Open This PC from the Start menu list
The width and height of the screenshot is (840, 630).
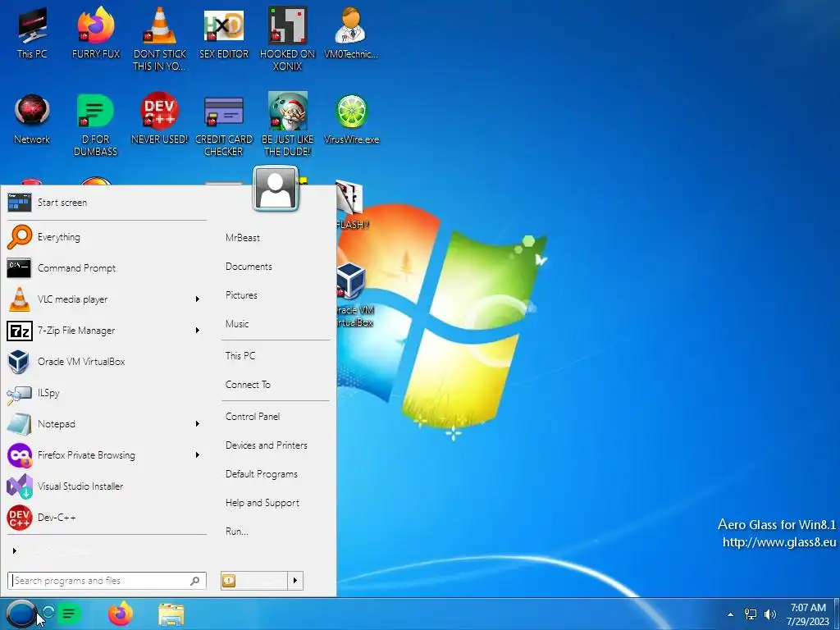tap(240, 356)
